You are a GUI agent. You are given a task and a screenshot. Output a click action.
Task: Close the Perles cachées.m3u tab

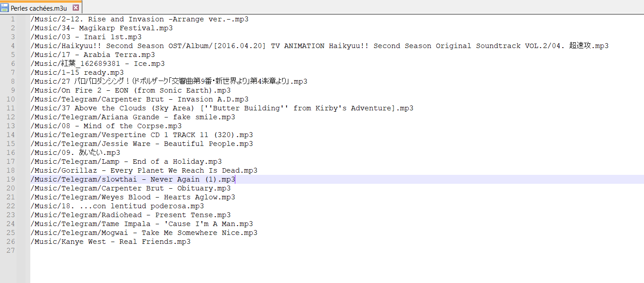point(76,8)
